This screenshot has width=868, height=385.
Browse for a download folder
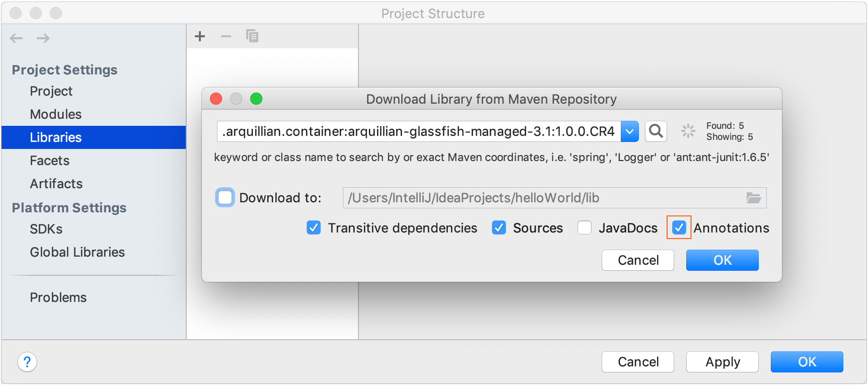pos(754,198)
